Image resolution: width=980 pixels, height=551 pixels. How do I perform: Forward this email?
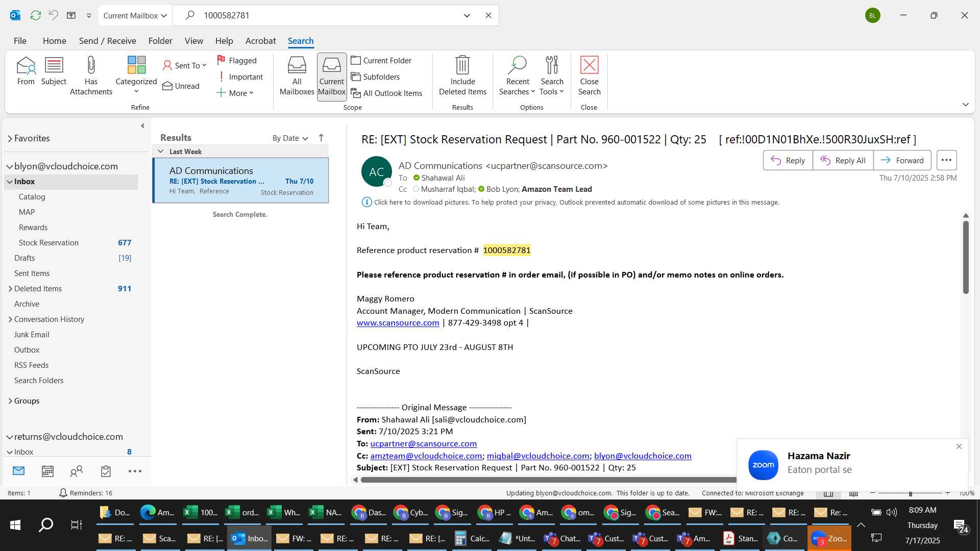(x=902, y=160)
